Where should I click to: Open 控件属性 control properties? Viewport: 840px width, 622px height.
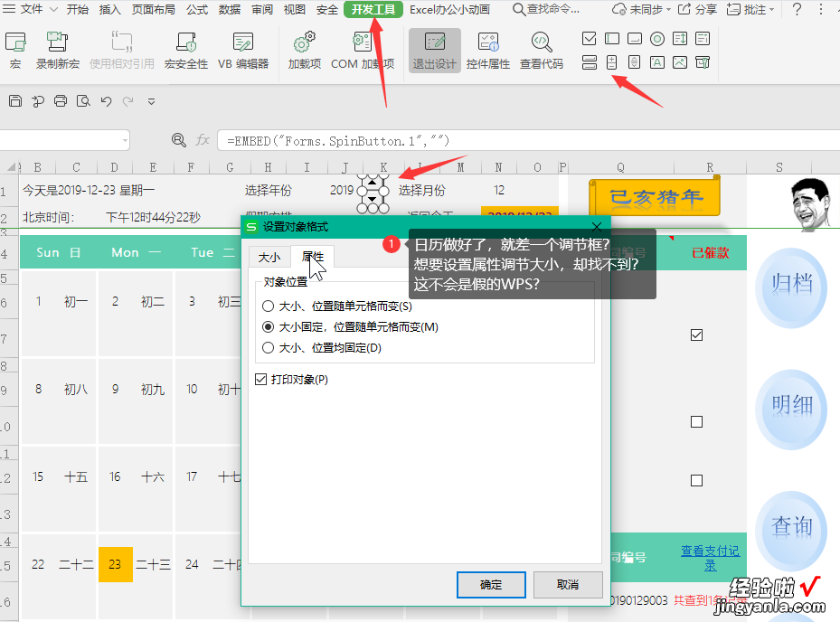(x=487, y=50)
